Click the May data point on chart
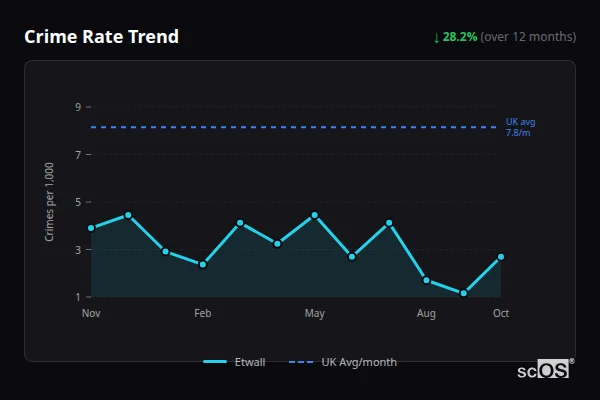Viewport: 600px width, 400px height. [x=315, y=216]
